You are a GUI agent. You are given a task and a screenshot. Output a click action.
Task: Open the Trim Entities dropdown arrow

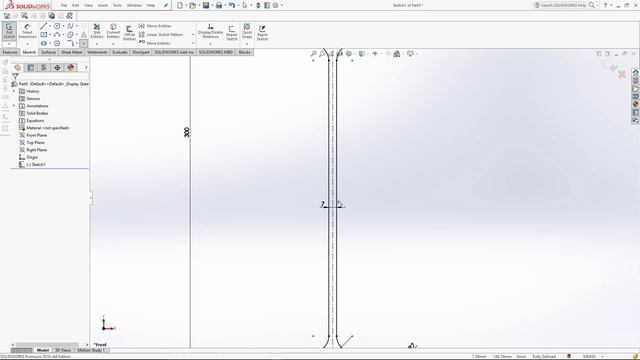click(x=97, y=44)
